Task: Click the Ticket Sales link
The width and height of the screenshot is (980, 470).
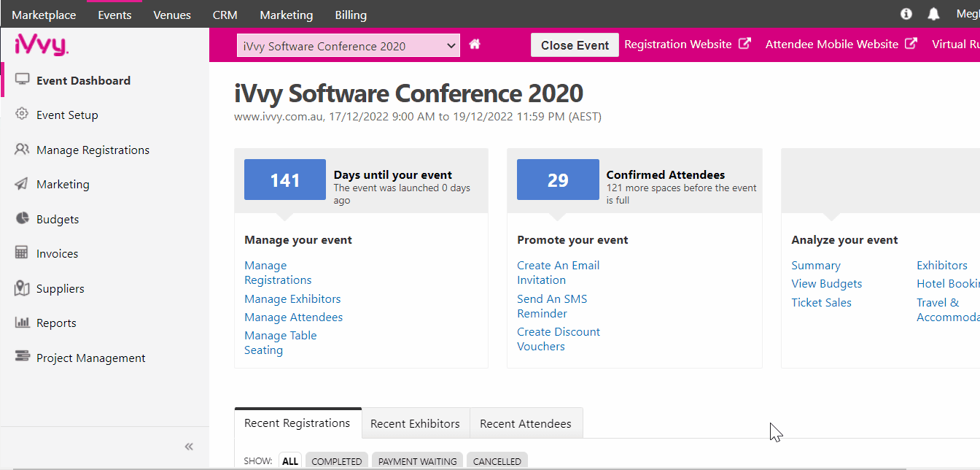Action: [822, 303]
